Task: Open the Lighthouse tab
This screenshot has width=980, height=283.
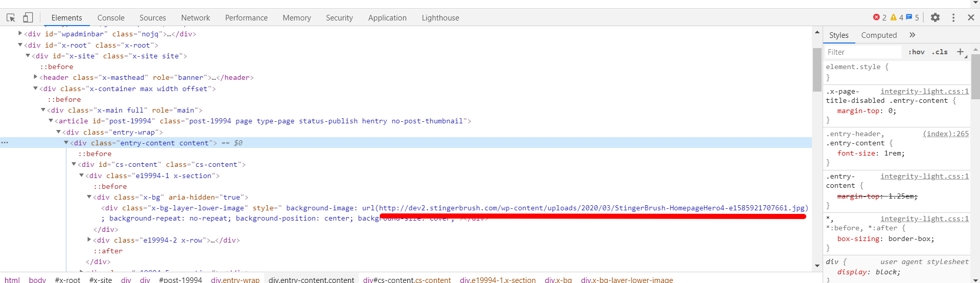Action: click(440, 17)
